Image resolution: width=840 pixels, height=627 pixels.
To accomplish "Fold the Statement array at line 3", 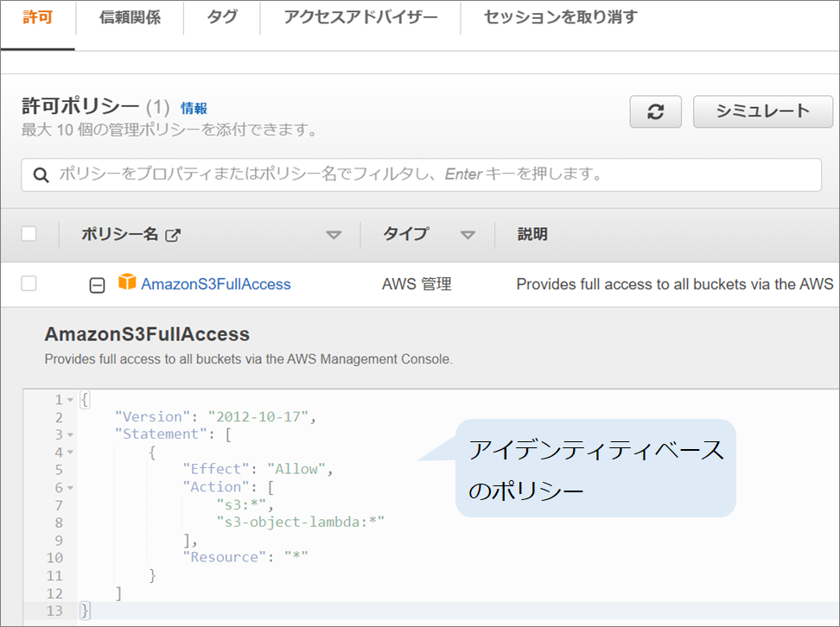I will point(70,435).
